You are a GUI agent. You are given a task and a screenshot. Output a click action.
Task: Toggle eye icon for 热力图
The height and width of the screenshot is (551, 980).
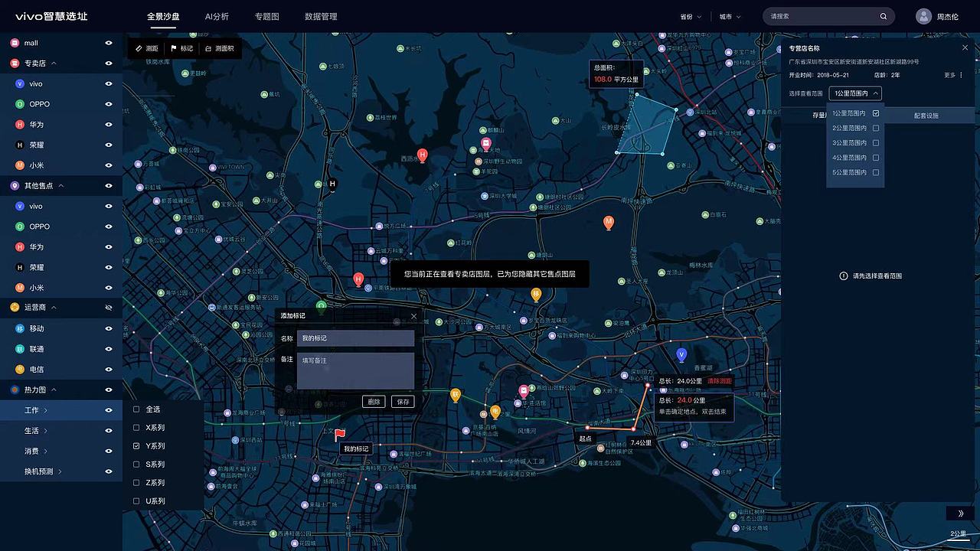[109, 390]
